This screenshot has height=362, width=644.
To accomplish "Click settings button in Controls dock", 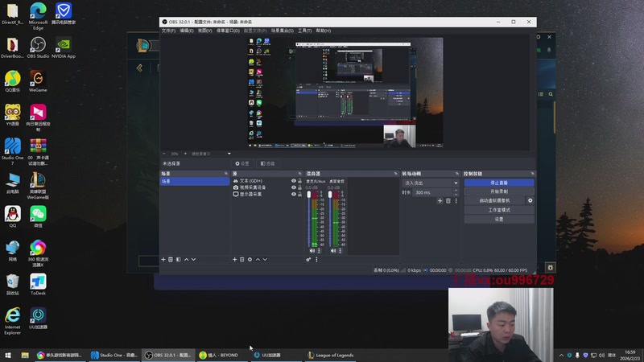I will pos(499,219).
